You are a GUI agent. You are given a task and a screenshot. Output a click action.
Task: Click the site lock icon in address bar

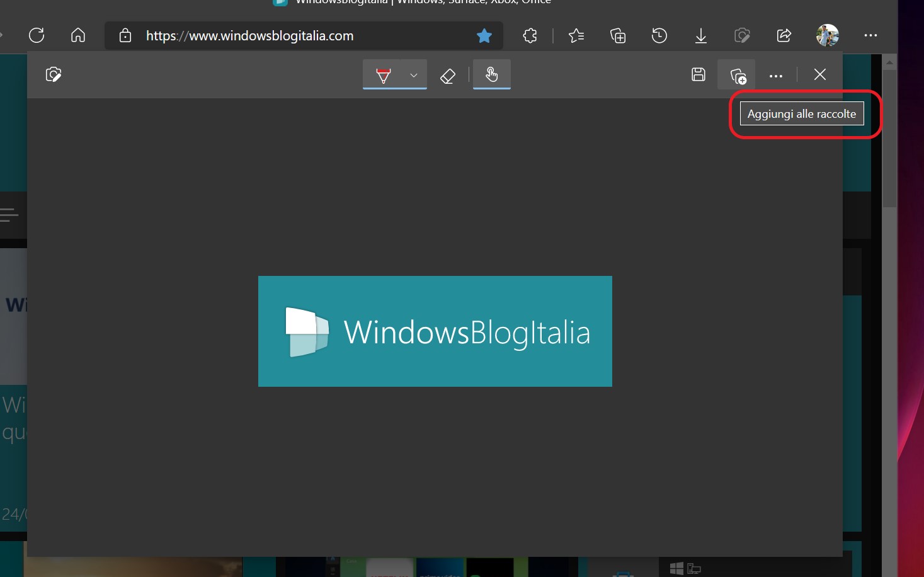tap(125, 35)
